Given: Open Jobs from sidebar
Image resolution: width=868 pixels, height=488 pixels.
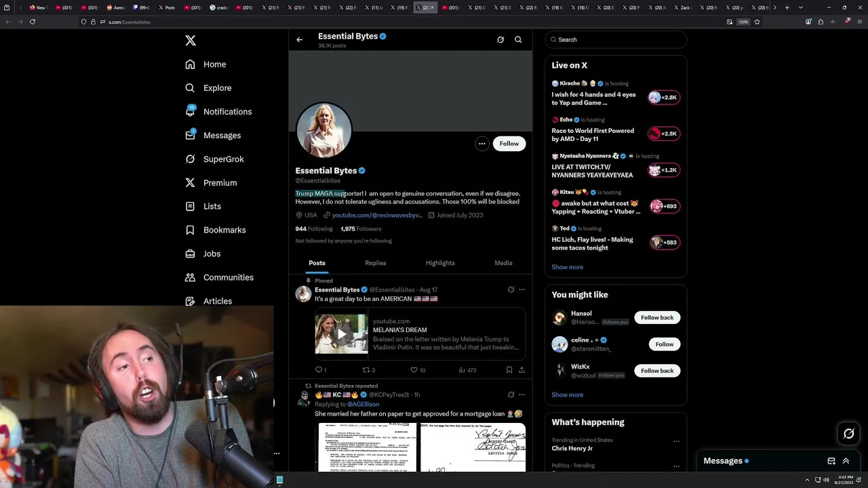Looking at the screenshot, I should coord(203,253).
